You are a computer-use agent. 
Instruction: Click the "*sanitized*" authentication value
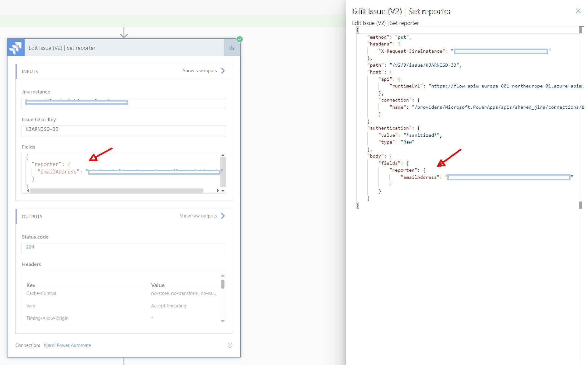(x=422, y=135)
